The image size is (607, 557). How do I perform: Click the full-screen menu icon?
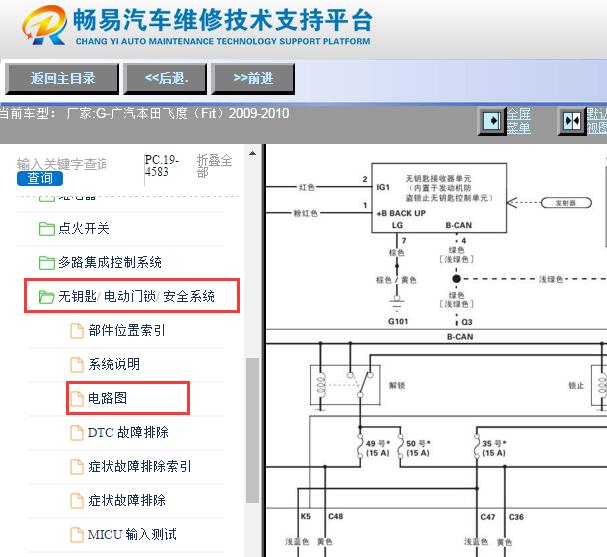[x=492, y=122]
